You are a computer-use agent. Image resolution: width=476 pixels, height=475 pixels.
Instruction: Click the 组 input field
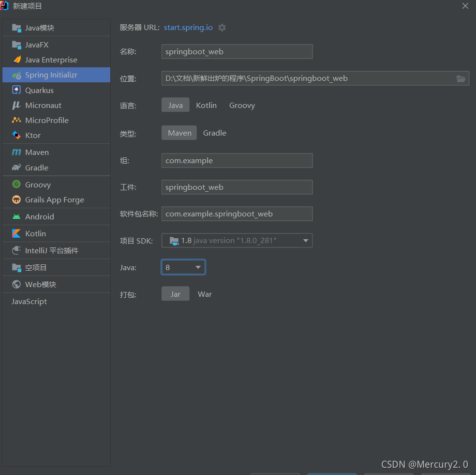click(x=237, y=160)
